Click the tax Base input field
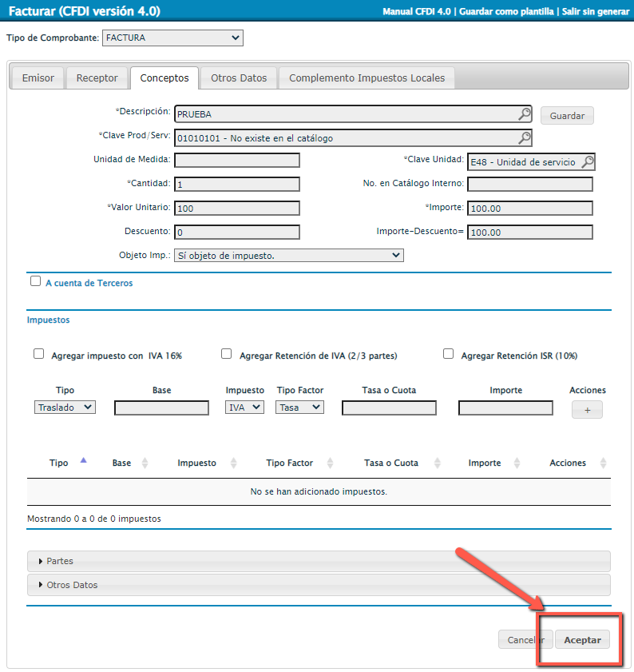Image resolution: width=634 pixels, height=672 pixels. [x=161, y=408]
